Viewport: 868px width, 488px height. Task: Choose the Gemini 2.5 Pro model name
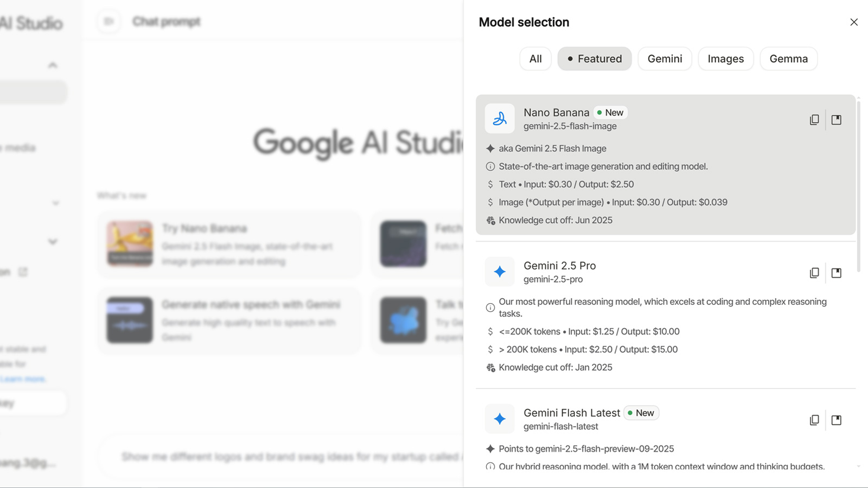[x=559, y=266]
